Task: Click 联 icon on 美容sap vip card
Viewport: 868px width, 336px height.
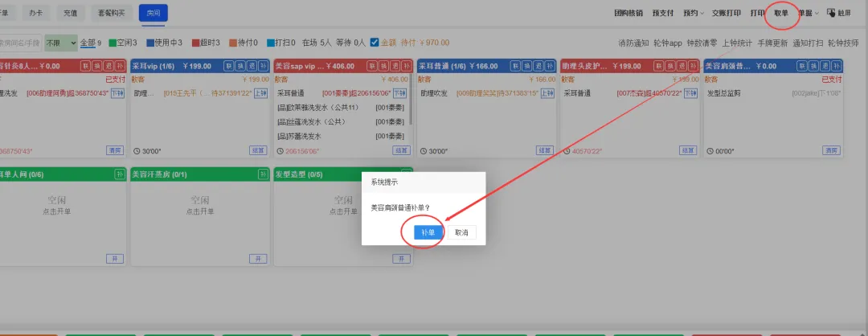Action: coord(372,66)
